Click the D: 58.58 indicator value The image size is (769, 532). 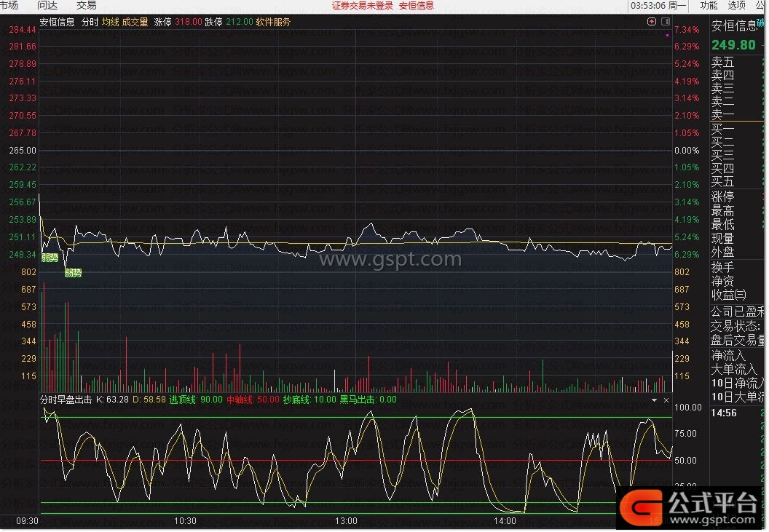point(149,400)
